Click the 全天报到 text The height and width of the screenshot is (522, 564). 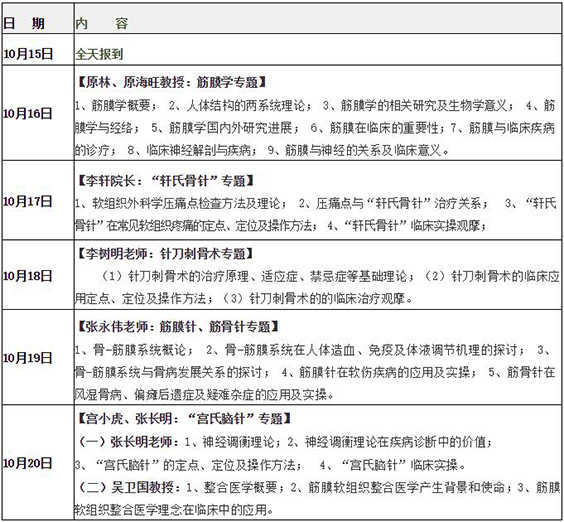coord(99,54)
